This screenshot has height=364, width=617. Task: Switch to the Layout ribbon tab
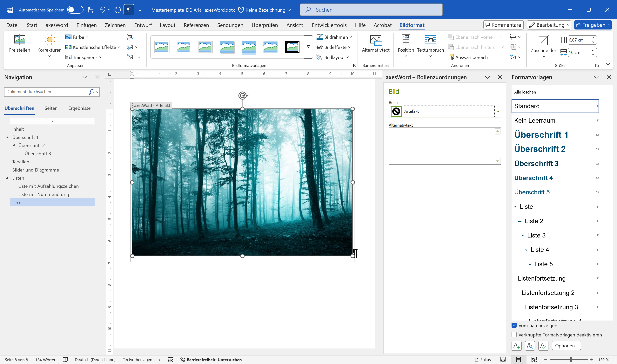[x=167, y=25]
